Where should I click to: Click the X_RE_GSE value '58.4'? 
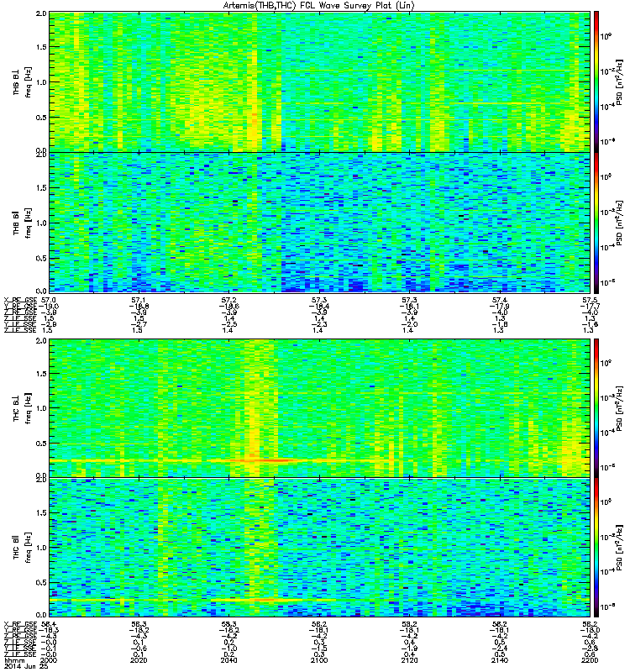pos(50,624)
